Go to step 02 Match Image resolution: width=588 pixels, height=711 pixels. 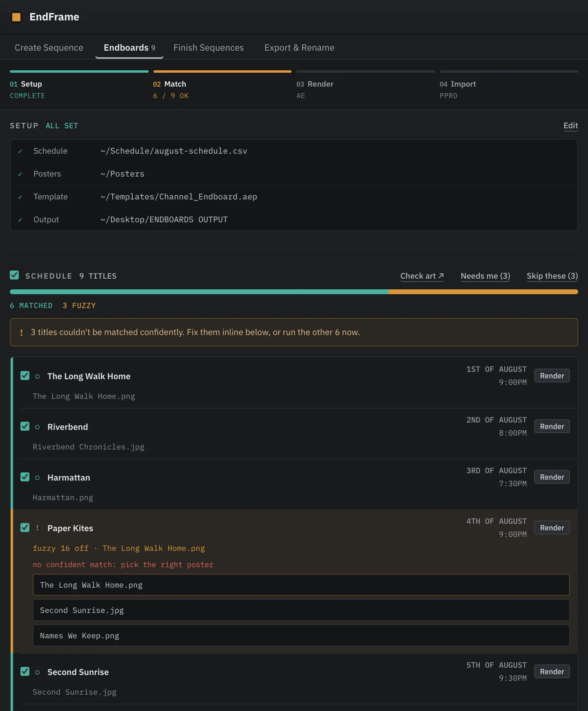222,85
